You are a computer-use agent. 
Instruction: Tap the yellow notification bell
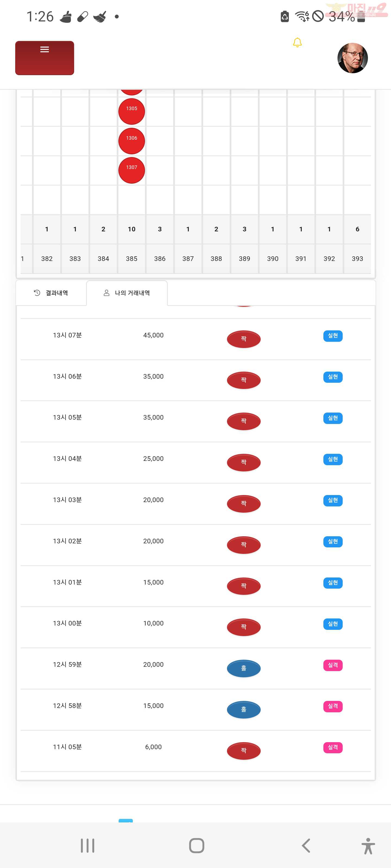pyautogui.click(x=297, y=43)
